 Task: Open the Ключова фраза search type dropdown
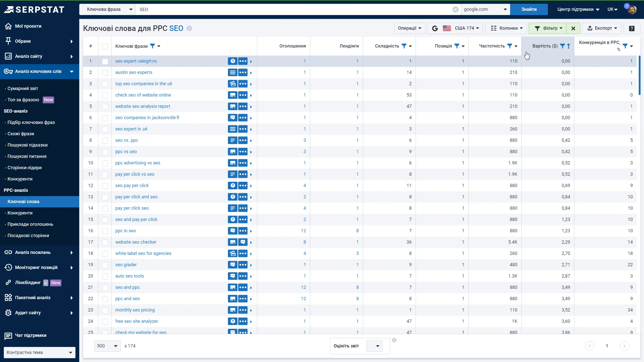[107, 10]
